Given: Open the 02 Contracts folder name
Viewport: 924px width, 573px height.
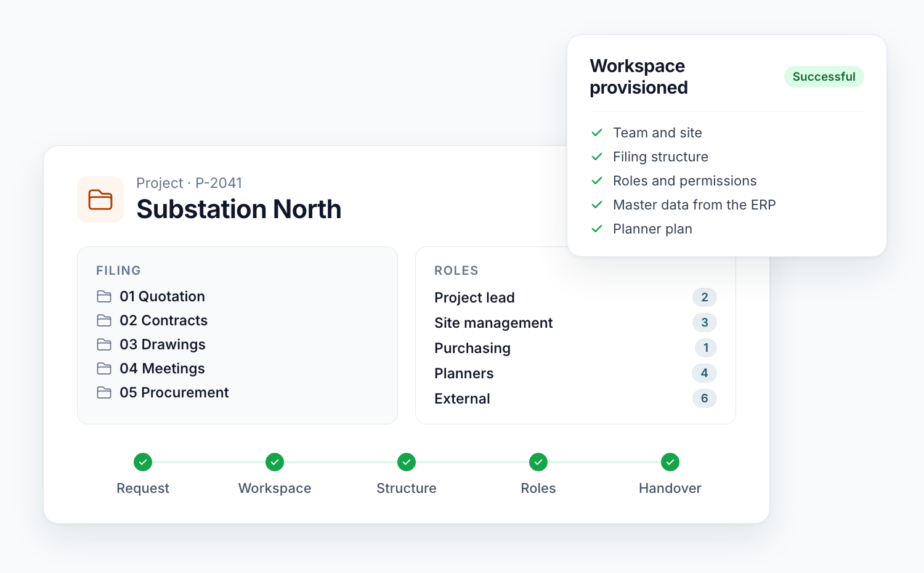Looking at the screenshot, I should [164, 320].
